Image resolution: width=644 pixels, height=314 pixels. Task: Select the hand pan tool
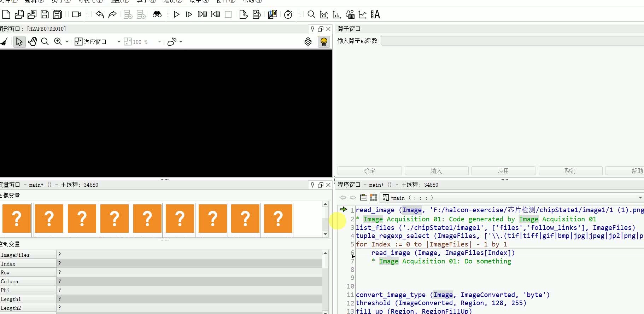tap(32, 42)
